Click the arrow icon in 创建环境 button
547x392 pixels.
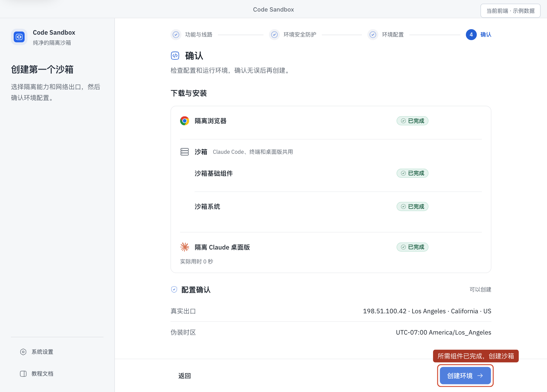(x=480, y=376)
